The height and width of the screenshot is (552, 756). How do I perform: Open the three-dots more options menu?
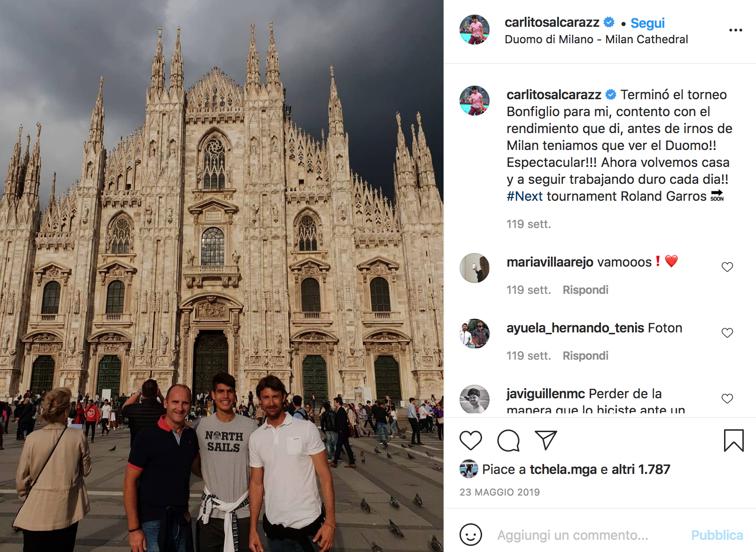coord(735,30)
